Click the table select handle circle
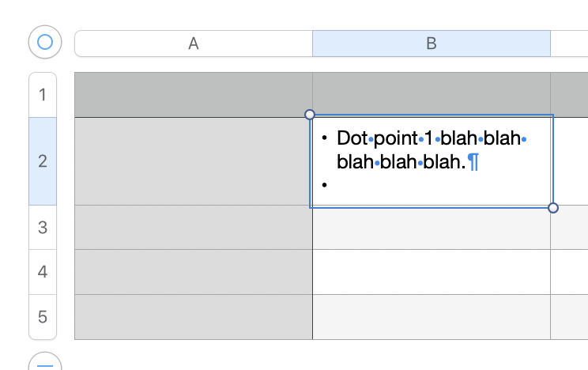Image resolution: width=588 pixels, height=370 pixels. tap(45, 42)
